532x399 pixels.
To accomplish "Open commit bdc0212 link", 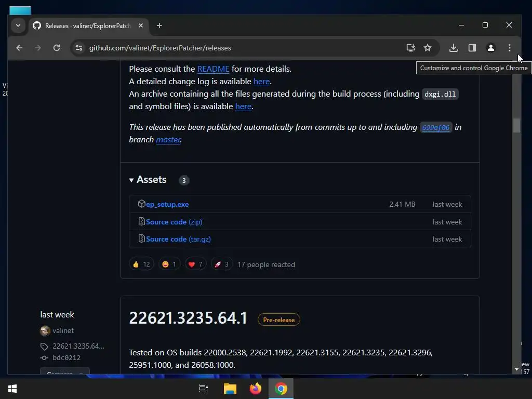I will (x=66, y=357).
